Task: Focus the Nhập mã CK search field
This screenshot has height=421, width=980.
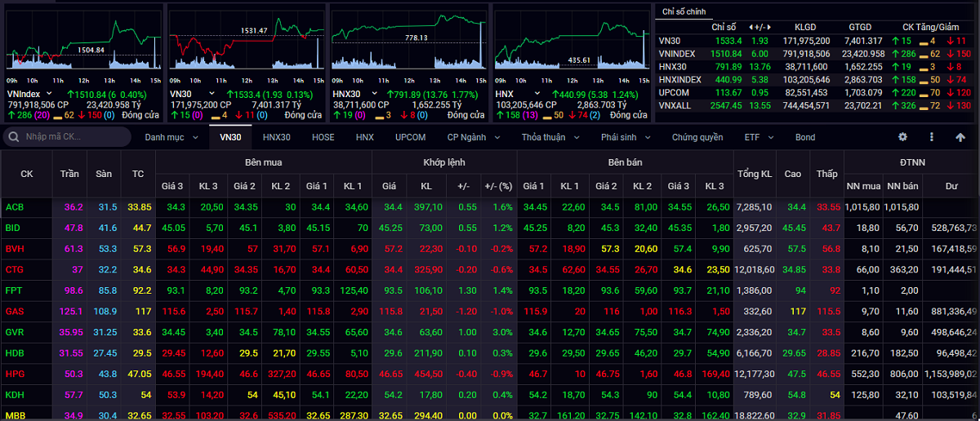Action: [x=73, y=137]
